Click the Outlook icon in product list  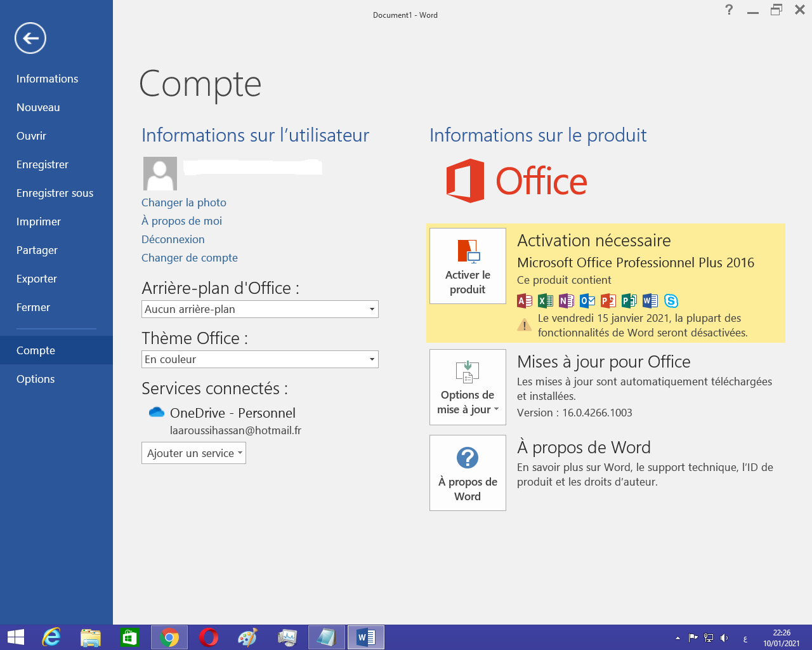pos(587,301)
